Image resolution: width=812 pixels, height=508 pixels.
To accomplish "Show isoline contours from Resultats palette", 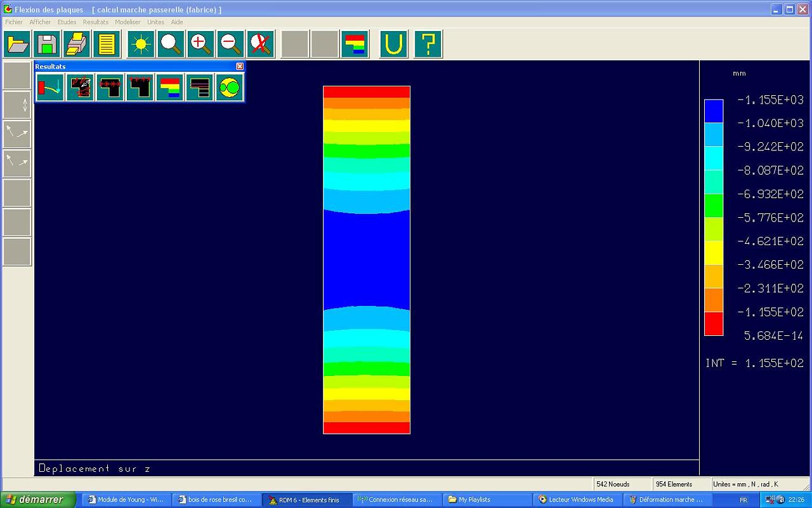I will click(199, 87).
